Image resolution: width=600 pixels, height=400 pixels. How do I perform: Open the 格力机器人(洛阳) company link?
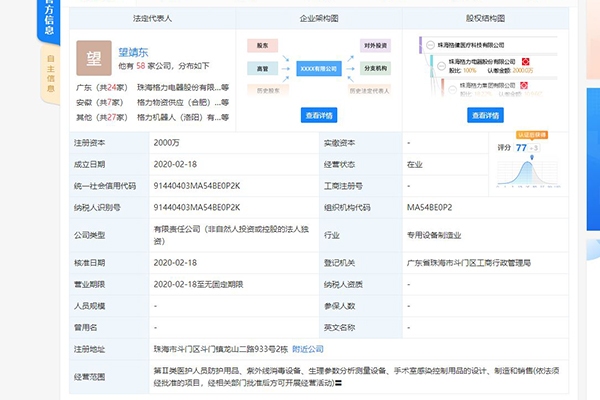point(177,118)
